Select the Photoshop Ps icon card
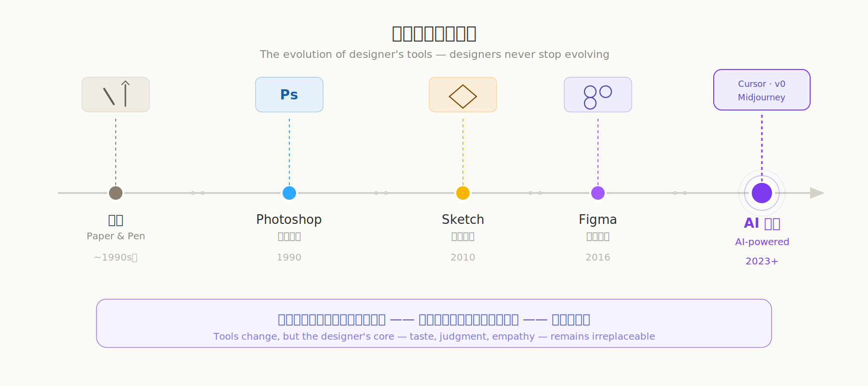 pyautogui.click(x=289, y=95)
